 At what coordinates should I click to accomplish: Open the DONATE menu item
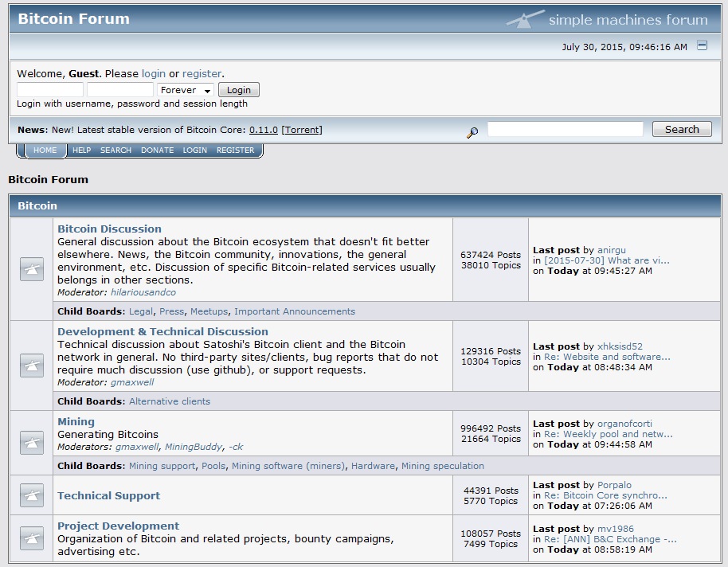coord(158,150)
